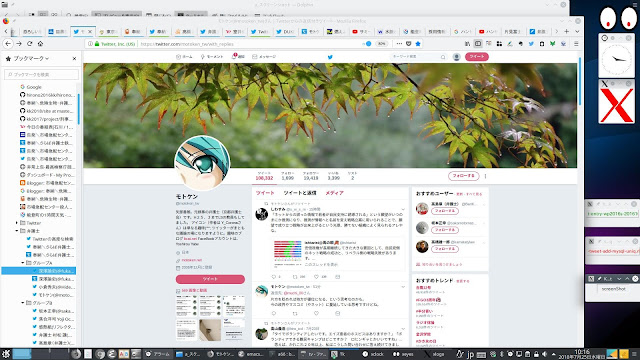Image resolution: width=640 pixels, height=360 pixels.
Task: Click the Pocket save icon
Action: coord(409,44)
